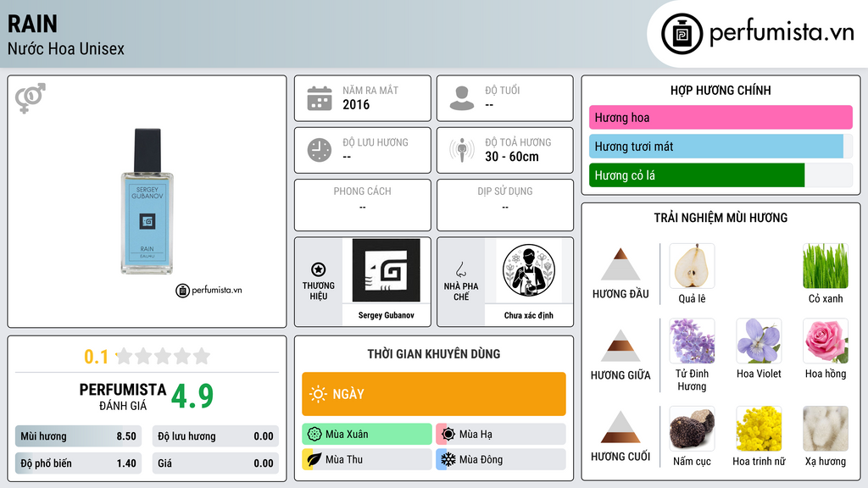Screen dimensions: 868x488
Task: Click the sillage icon beside Độ toả hương
Action: 462,150
